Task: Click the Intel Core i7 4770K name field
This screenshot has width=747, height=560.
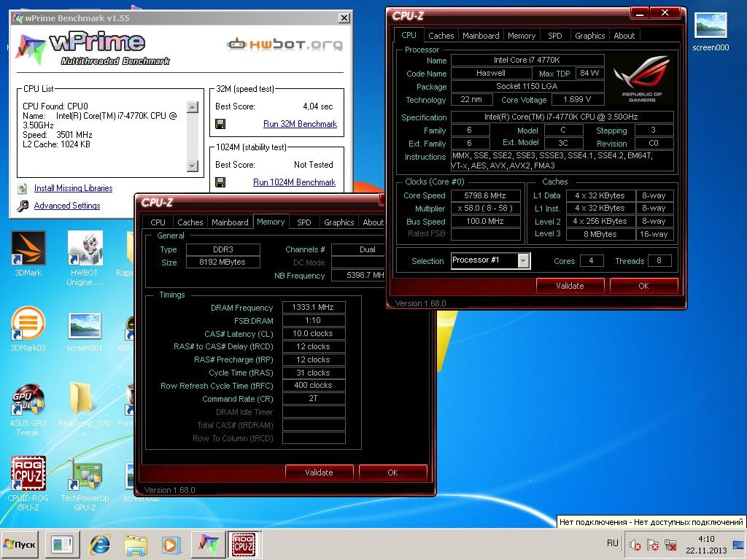Action: tap(527, 60)
